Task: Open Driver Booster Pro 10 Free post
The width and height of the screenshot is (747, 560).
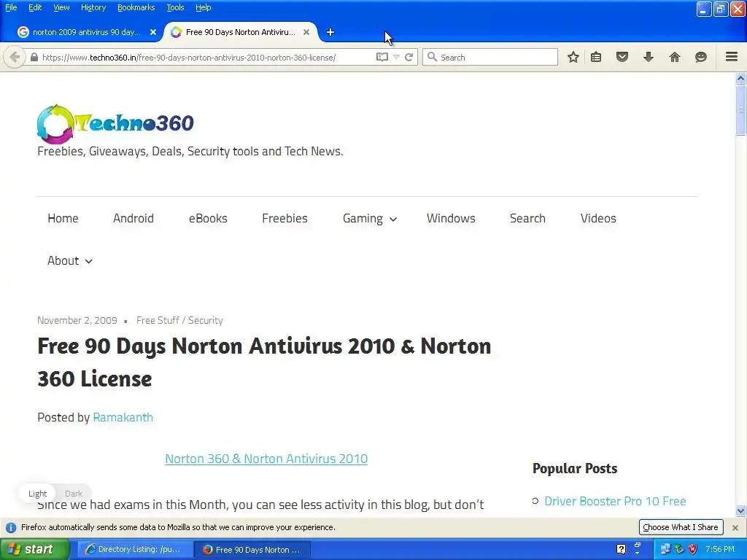Action: (x=615, y=501)
